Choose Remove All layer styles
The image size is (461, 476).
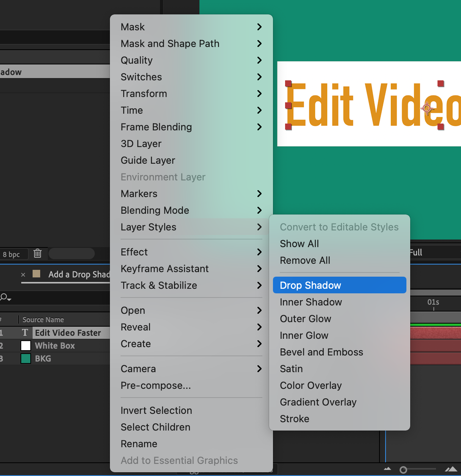pyautogui.click(x=340, y=260)
